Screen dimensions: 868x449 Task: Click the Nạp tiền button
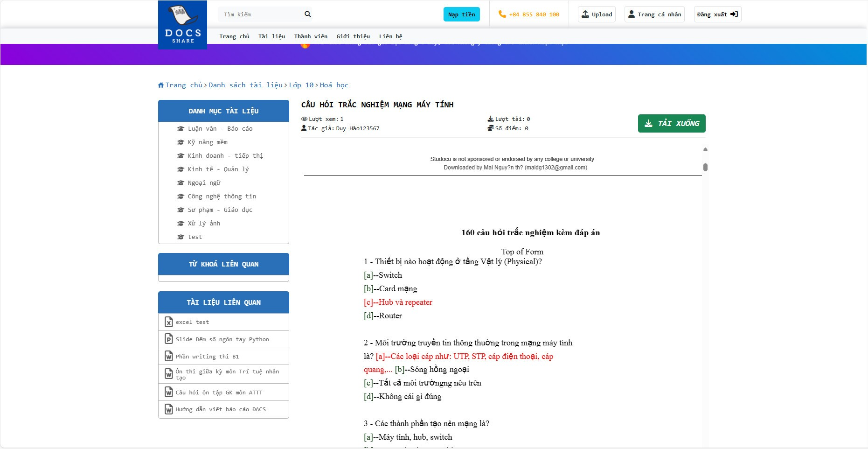(461, 14)
